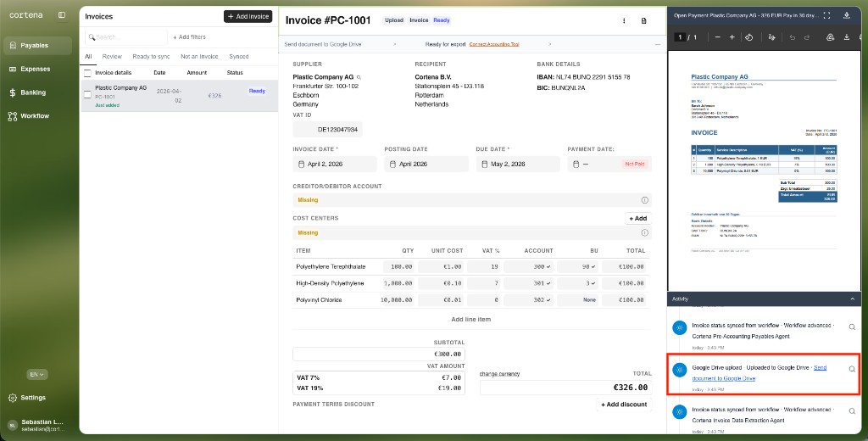Open the Account dropdown showing 301

[x=530, y=283]
